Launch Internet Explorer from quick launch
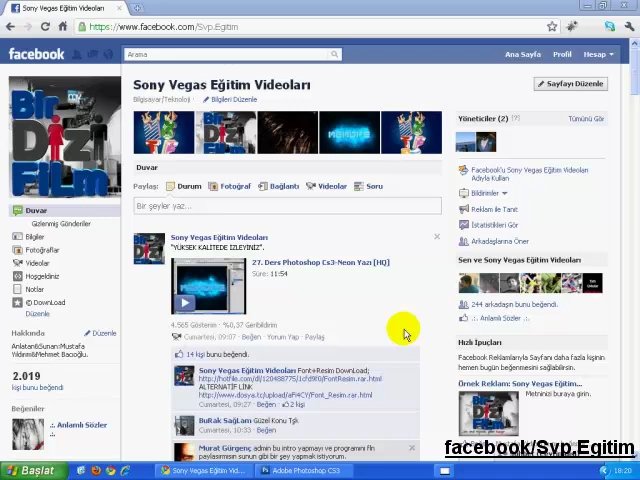The image size is (640, 480). click(125, 471)
